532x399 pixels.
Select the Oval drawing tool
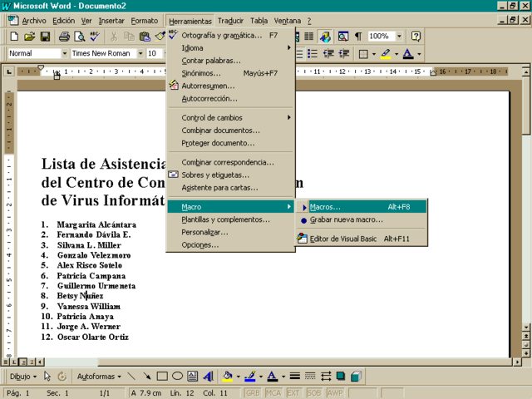click(177, 377)
